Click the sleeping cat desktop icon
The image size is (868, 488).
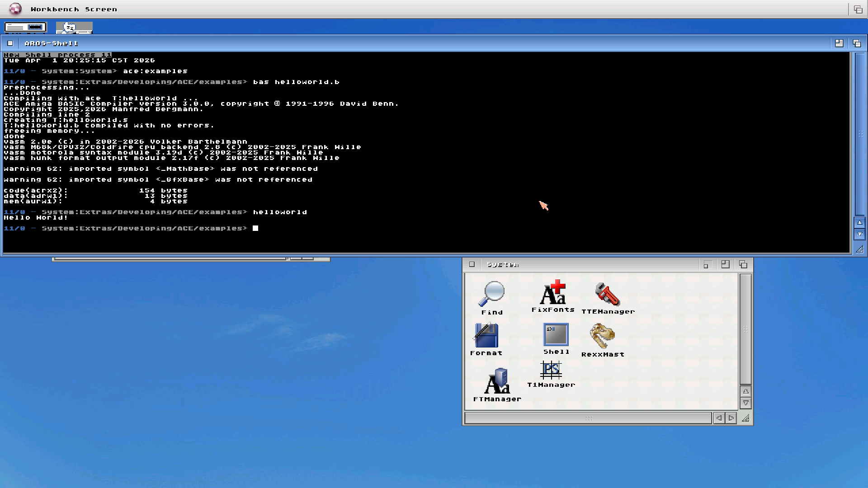tap(74, 28)
